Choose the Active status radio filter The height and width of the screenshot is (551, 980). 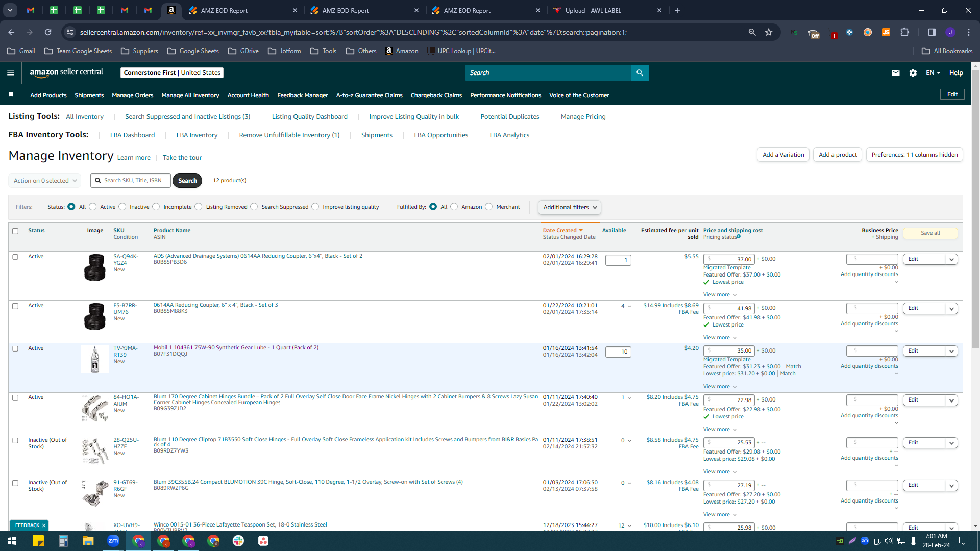click(93, 207)
